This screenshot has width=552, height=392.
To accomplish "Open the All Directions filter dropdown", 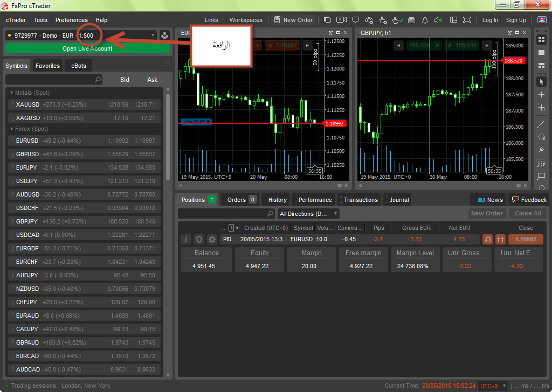I will point(309,214).
